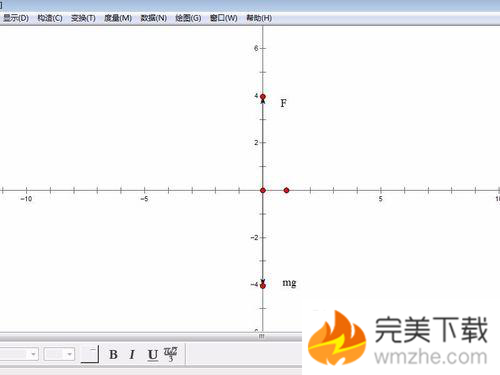Open the 数据(N) menu
500x375 pixels.
click(x=153, y=18)
